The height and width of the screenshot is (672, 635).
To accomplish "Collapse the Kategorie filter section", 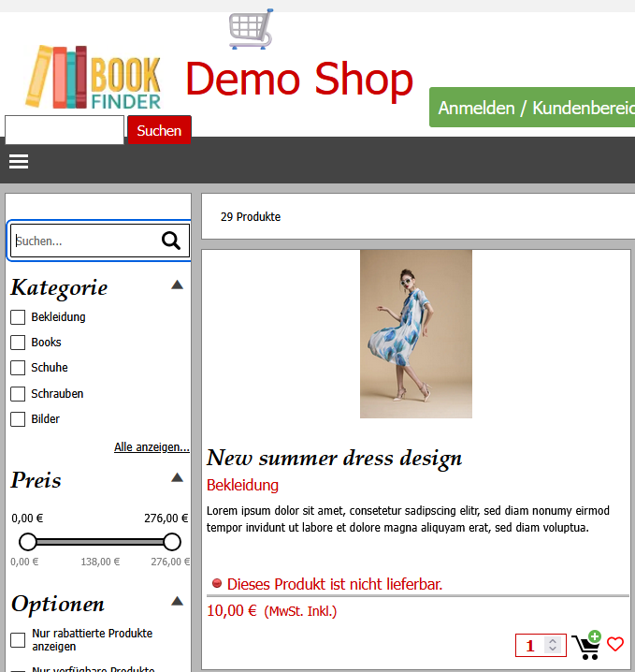I will tap(177, 286).
